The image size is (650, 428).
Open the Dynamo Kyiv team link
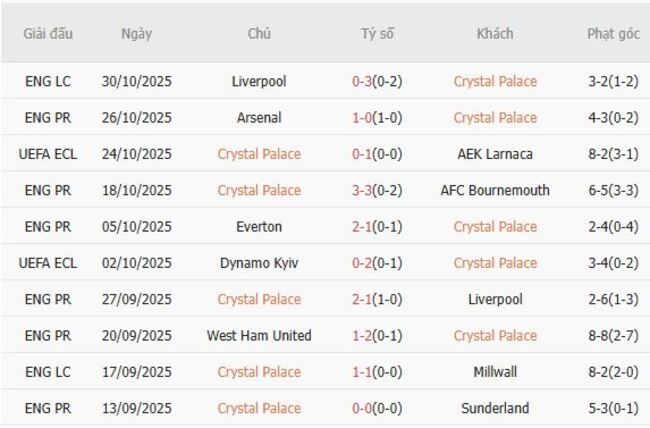[259, 263]
